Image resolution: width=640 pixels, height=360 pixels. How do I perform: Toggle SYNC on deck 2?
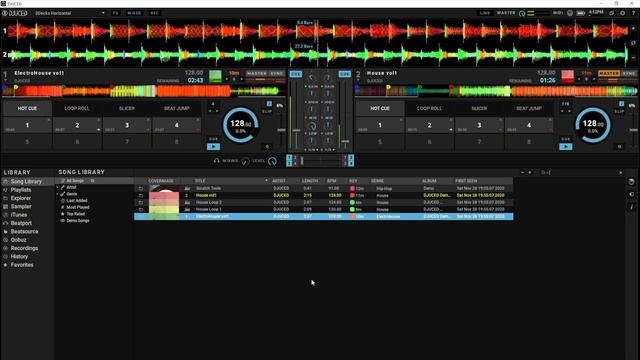click(x=629, y=73)
